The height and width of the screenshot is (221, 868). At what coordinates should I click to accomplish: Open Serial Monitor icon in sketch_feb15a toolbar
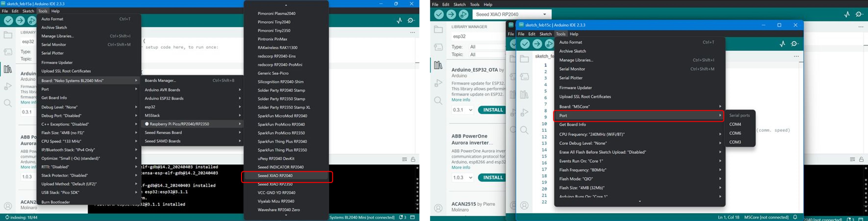tap(411, 21)
